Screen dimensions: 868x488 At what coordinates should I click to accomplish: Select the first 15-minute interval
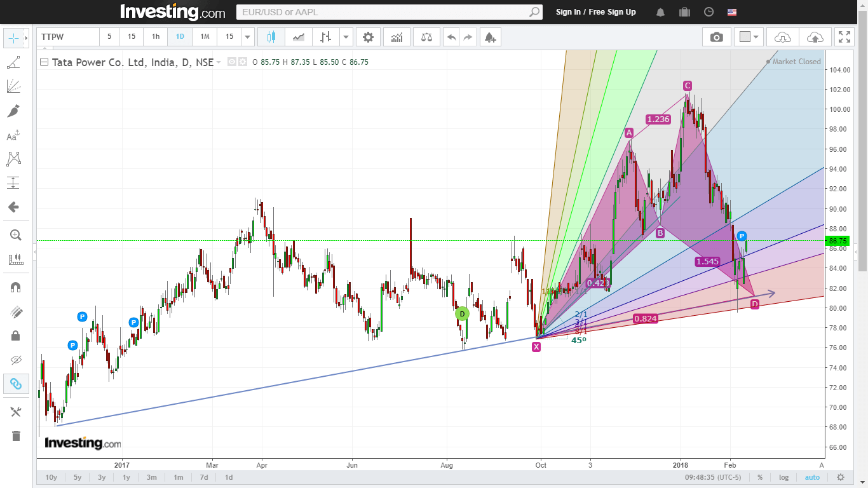132,37
